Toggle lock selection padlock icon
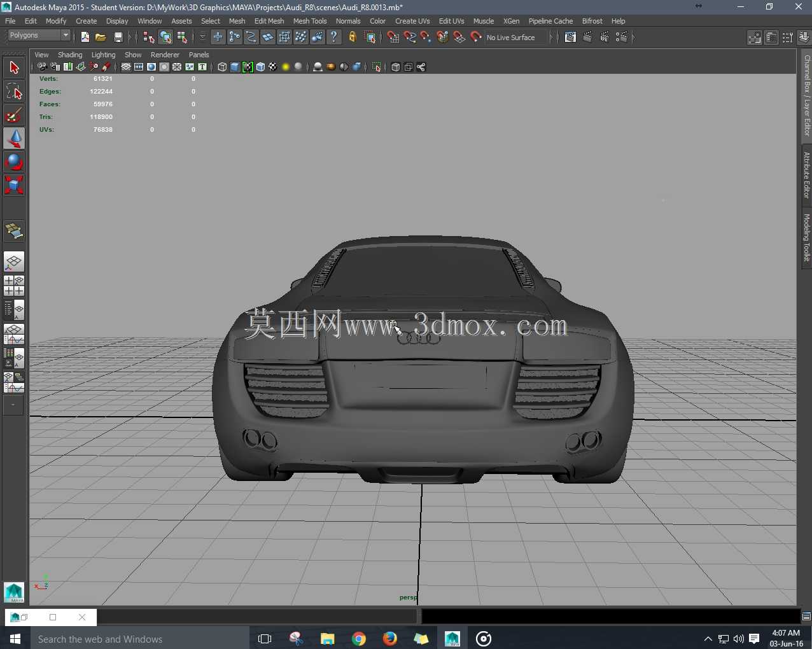This screenshot has width=812, height=649. click(353, 38)
